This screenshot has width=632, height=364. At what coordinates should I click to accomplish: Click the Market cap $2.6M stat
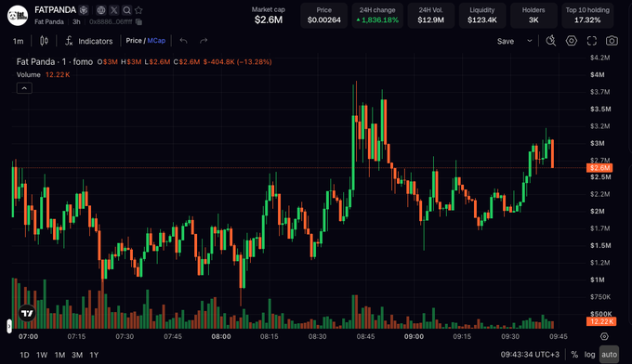point(269,15)
